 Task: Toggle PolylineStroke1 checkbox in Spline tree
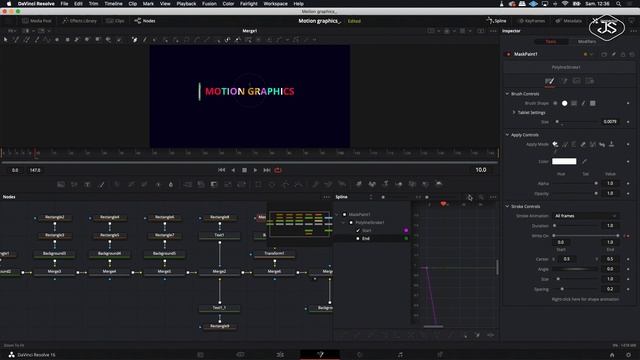(x=351, y=222)
